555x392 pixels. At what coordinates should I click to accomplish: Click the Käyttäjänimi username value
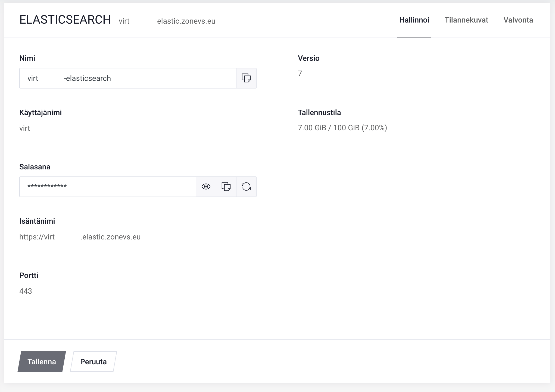(25, 128)
